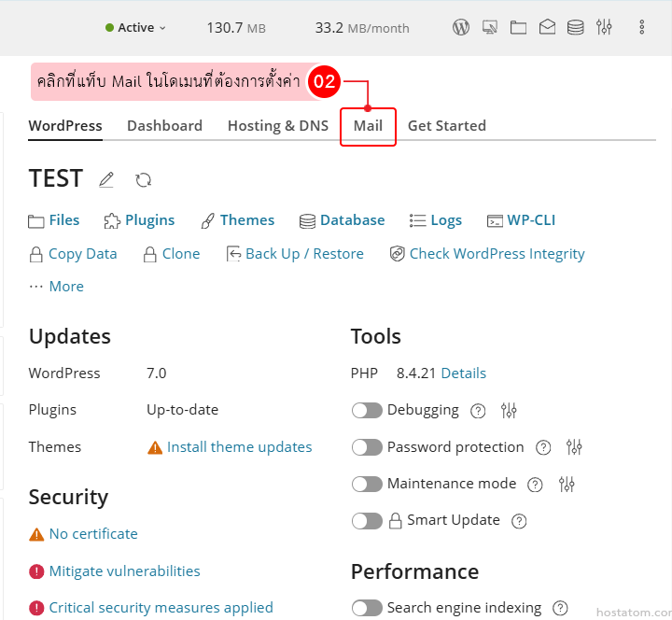Viewport: 672px width, 620px height.
Task: Open Critical security measures applied link
Action: click(x=161, y=608)
